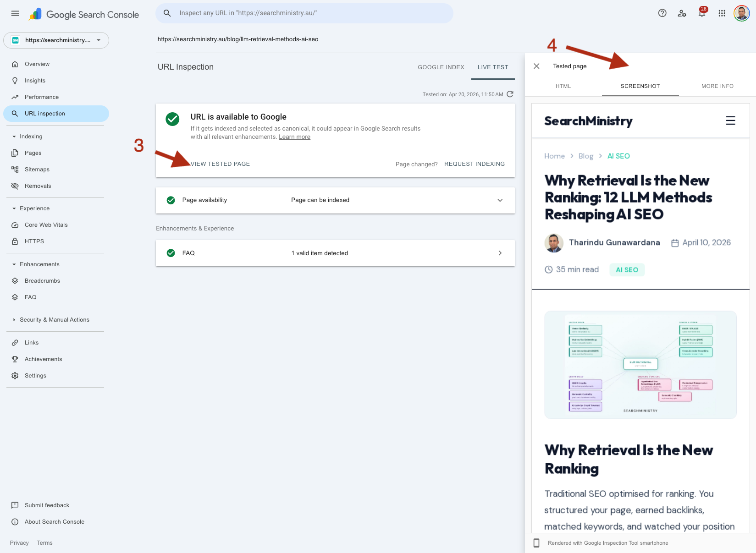Viewport: 756px width, 553px height.
Task: Collapse the Indexing section
Action: point(14,137)
